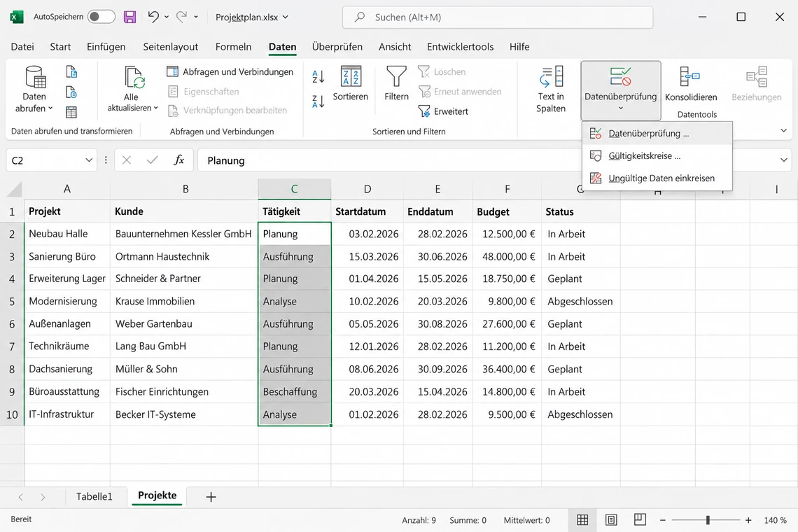Image resolution: width=798 pixels, height=532 pixels.
Task: Sort ascending with A-Z icon
Action: (318, 78)
